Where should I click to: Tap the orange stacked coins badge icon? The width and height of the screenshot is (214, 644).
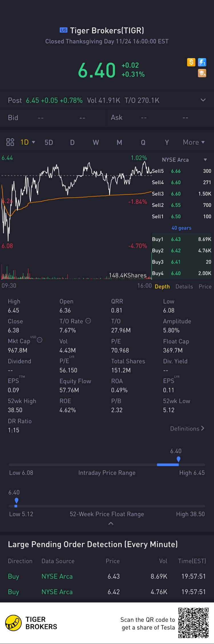tap(202, 73)
